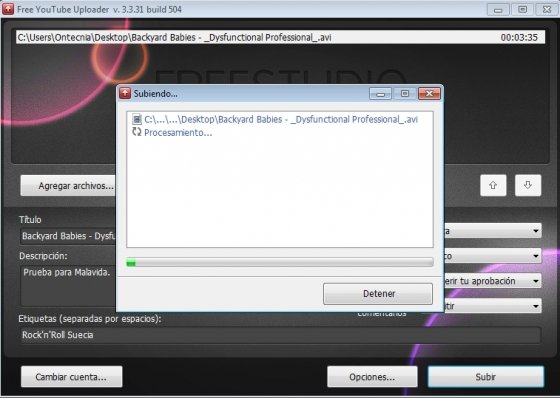Click the Etiquetas field with Rock'n'Roll Suecia

[x=280, y=335]
